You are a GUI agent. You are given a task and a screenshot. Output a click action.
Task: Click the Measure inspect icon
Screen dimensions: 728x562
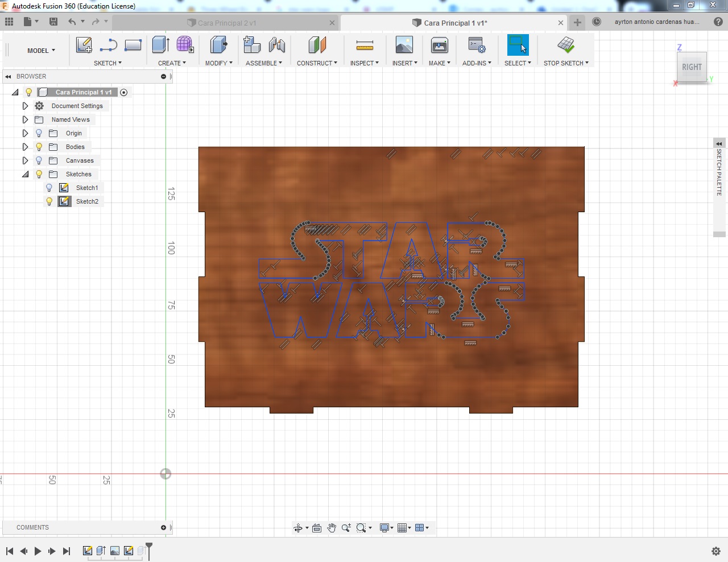[x=365, y=45]
